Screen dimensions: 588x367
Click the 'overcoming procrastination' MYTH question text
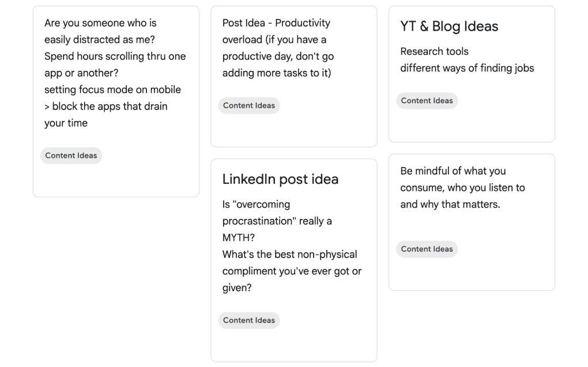pos(277,221)
